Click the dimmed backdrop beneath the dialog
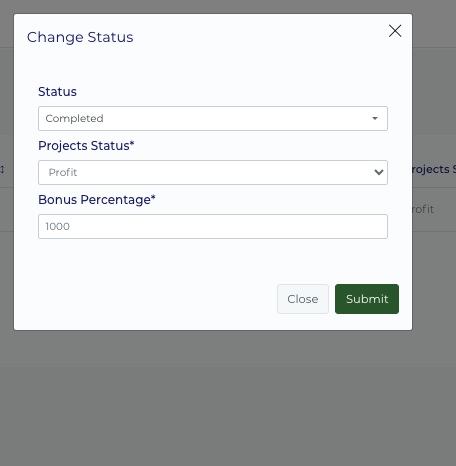 tap(228, 400)
